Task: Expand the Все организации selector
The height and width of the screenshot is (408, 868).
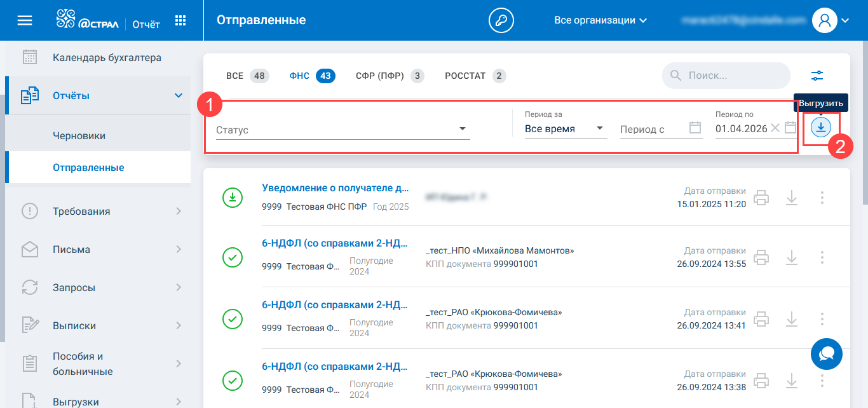Action: [600, 20]
